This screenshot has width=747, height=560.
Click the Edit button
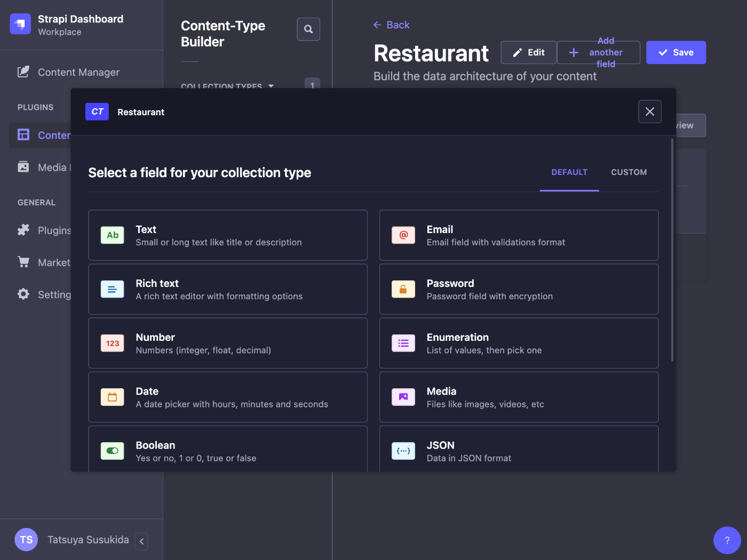tap(529, 52)
